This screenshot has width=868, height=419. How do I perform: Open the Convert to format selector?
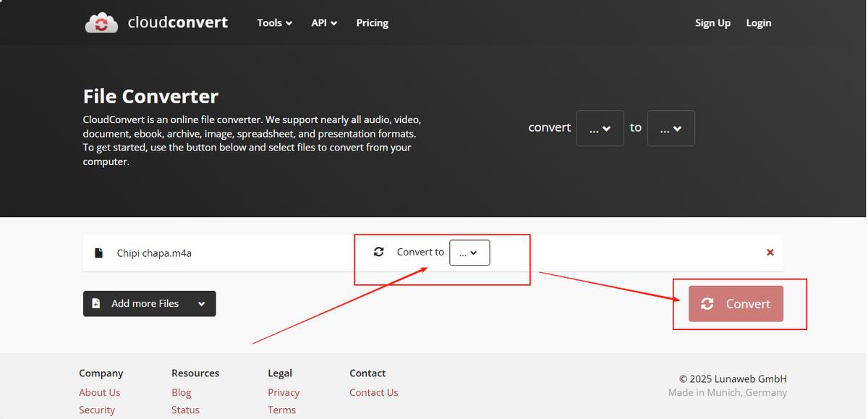pyautogui.click(x=469, y=252)
